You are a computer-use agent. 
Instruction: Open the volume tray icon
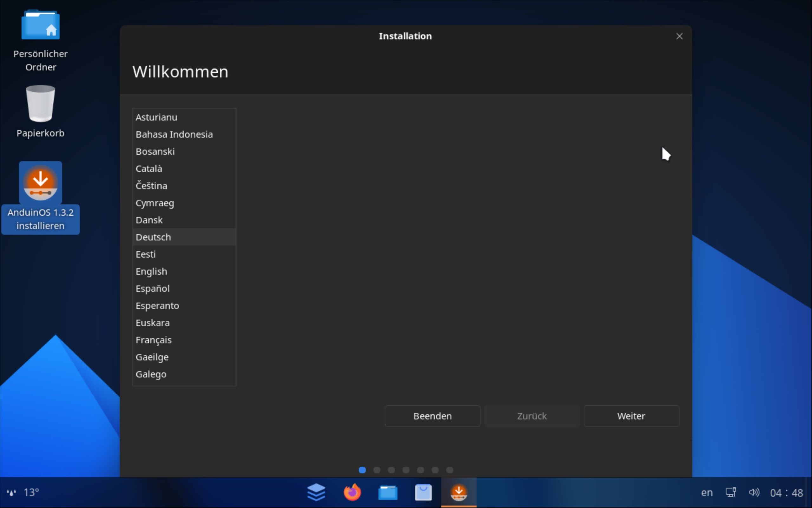pos(754,492)
